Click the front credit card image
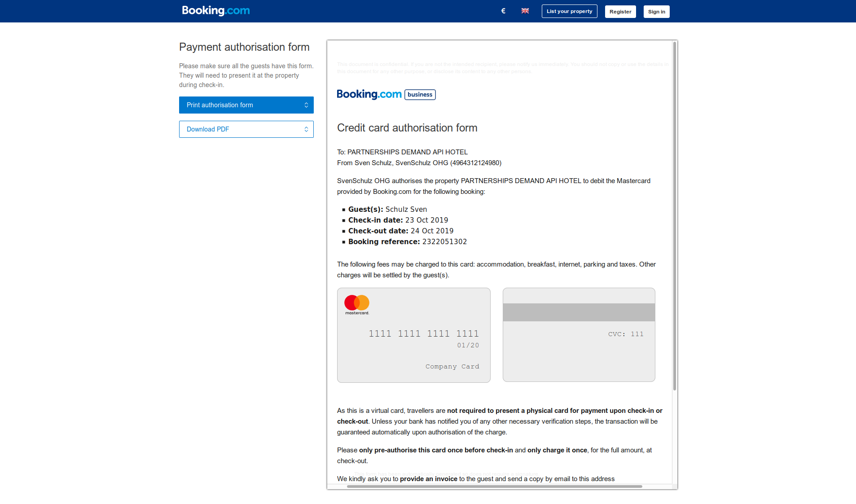Image resolution: width=856 pixels, height=504 pixels. coord(414,335)
